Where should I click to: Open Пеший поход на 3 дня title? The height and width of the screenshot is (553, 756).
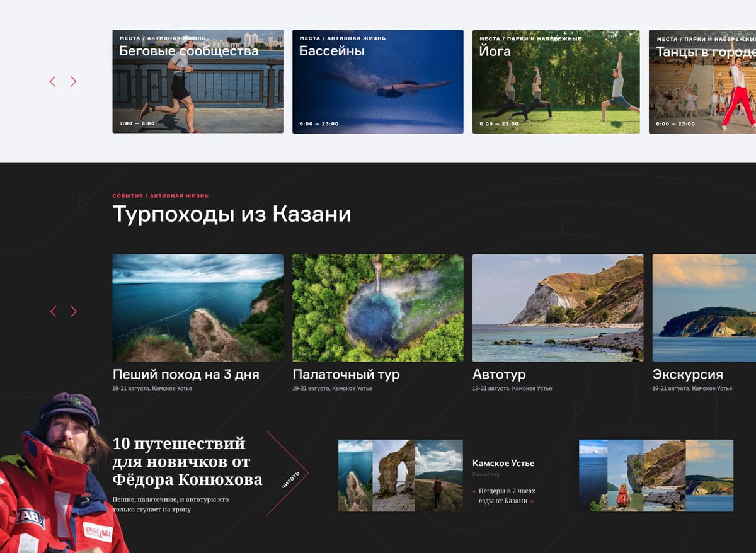coord(186,374)
